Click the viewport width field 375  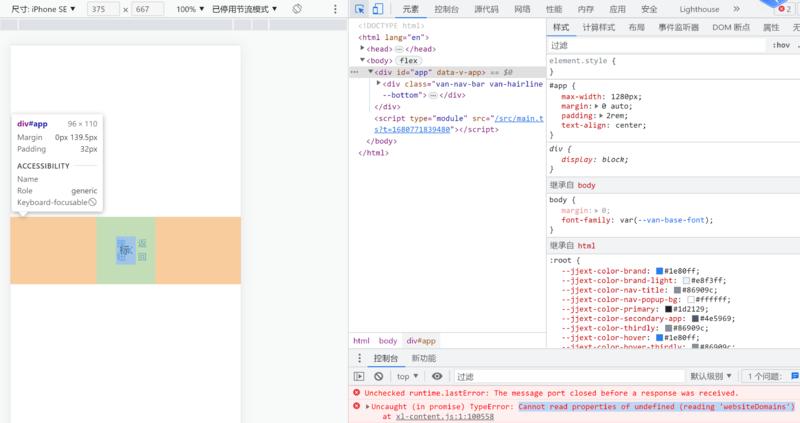tap(104, 9)
